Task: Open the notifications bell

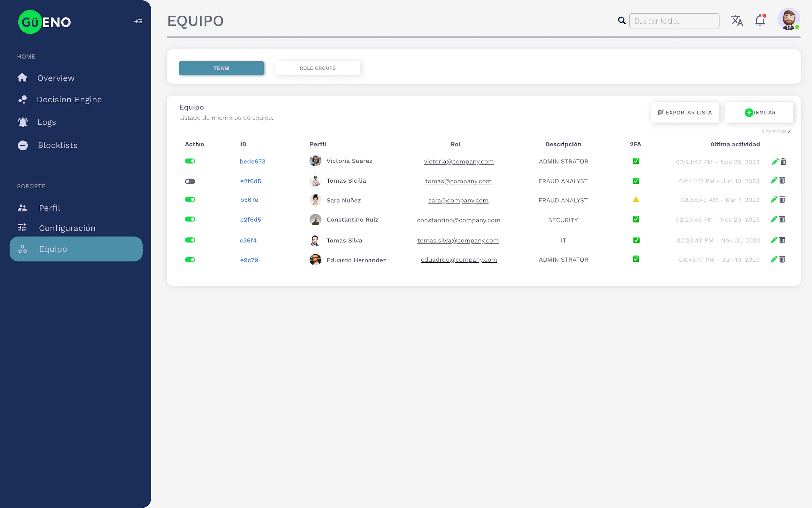Action: 760,20
